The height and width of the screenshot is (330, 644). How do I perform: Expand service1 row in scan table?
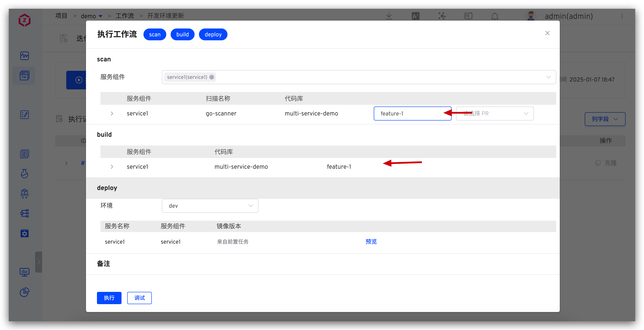112,114
